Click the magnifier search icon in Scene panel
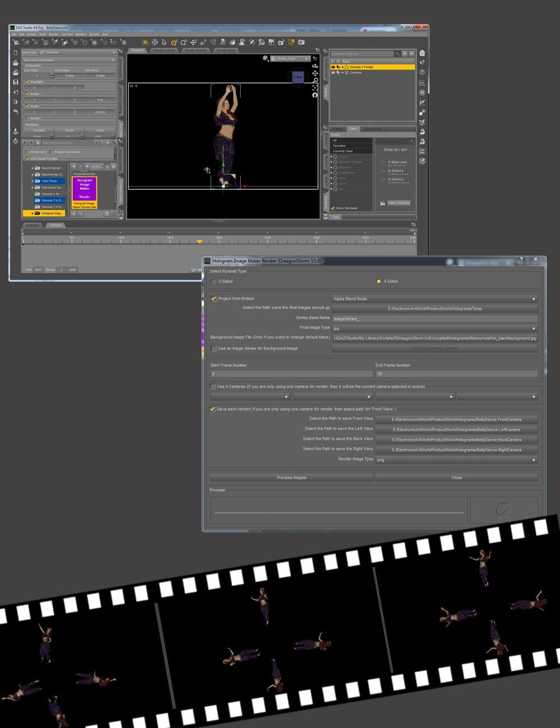Screen dimensions: 560x728 398,54
